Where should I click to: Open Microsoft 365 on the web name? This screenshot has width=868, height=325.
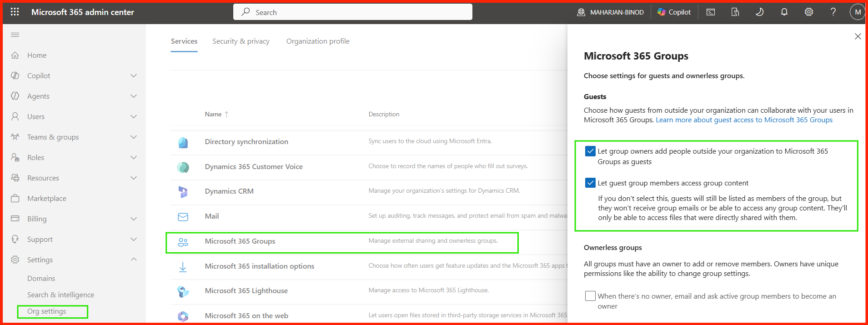pyautogui.click(x=246, y=316)
